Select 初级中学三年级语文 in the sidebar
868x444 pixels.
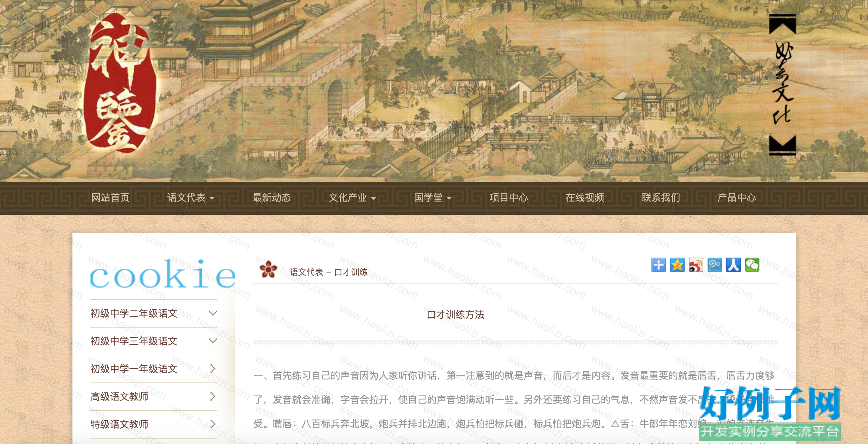pos(134,341)
